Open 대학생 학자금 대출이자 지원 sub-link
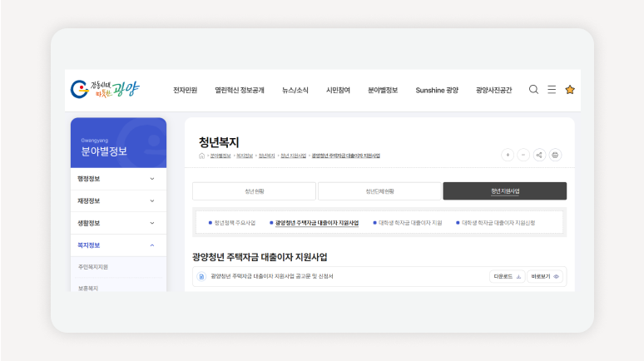The image size is (644, 361). 410,223
